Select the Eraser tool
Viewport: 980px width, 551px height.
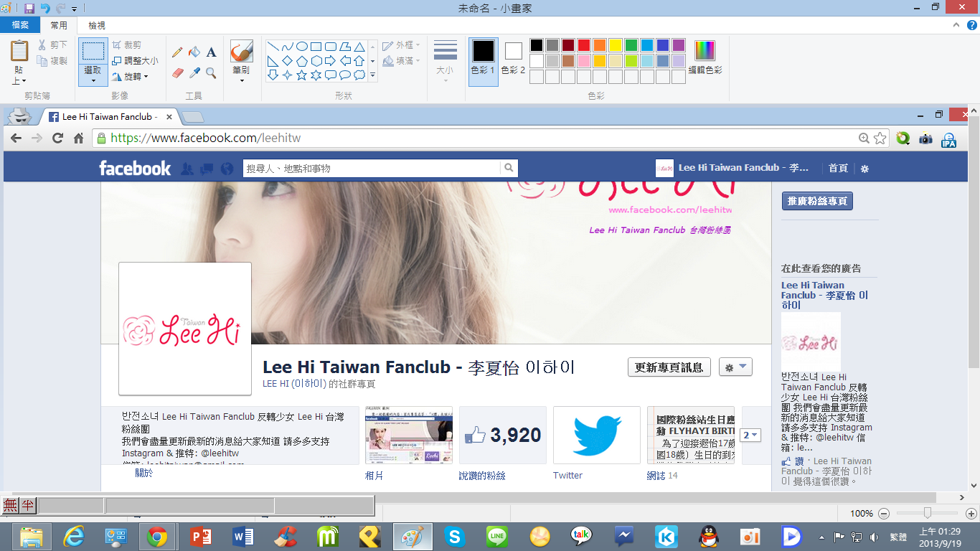(177, 72)
